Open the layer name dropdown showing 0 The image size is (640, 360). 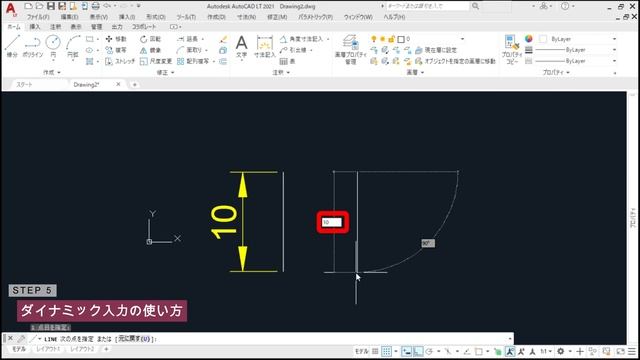(462, 39)
